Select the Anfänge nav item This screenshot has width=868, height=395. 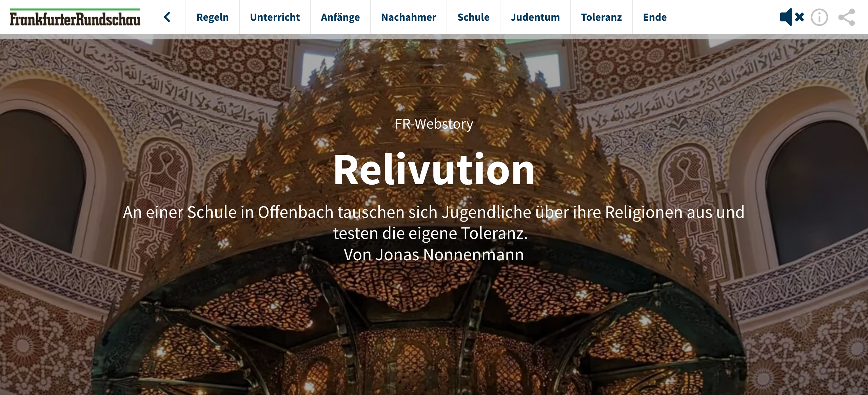340,17
